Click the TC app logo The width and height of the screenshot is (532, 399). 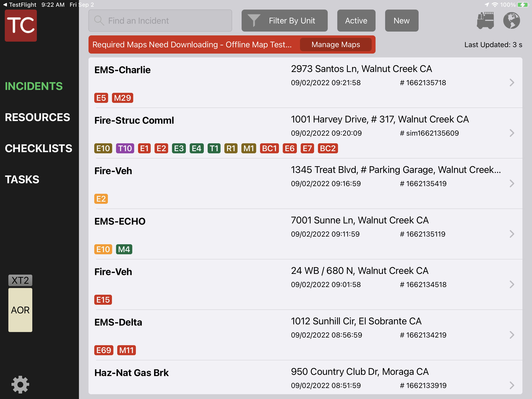click(x=20, y=26)
